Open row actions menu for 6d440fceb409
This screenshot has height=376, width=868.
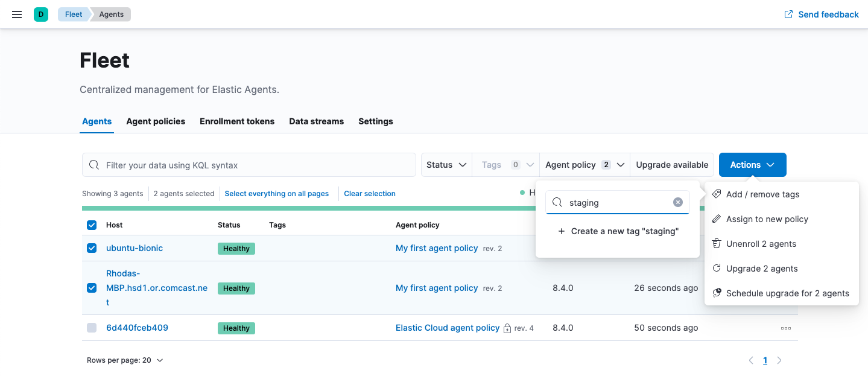pos(785,328)
